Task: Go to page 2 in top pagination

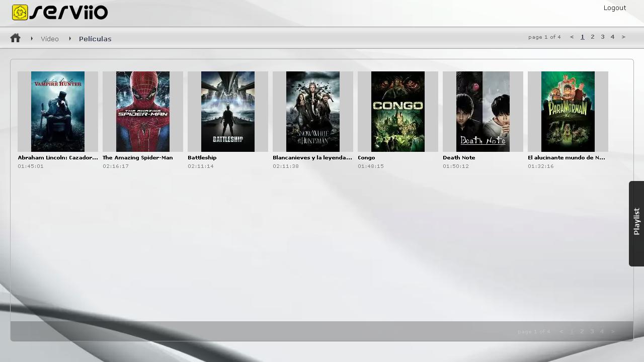Action: point(593,37)
